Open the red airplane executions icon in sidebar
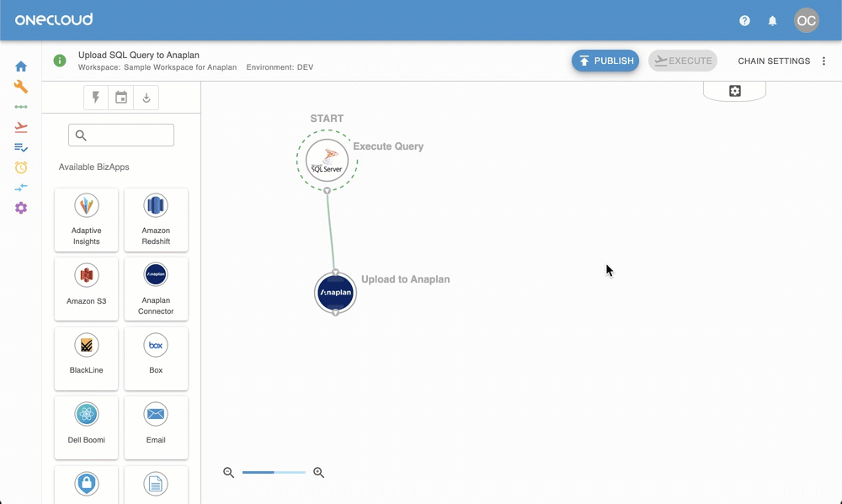The image size is (842, 504). point(21,127)
